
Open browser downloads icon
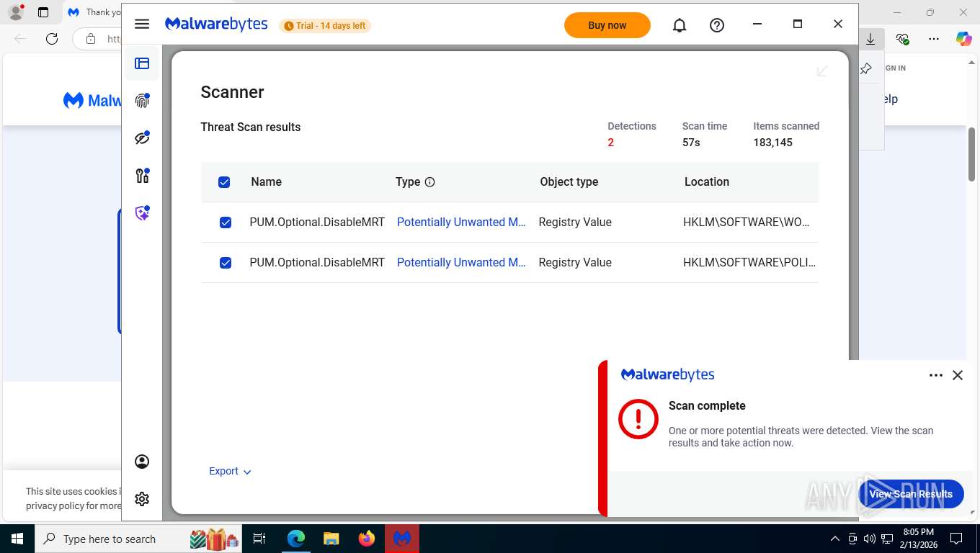click(x=870, y=39)
